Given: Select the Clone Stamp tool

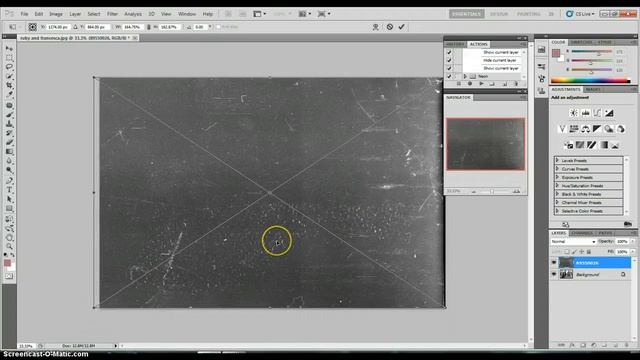Looking at the screenshot, I should click(x=9, y=124).
